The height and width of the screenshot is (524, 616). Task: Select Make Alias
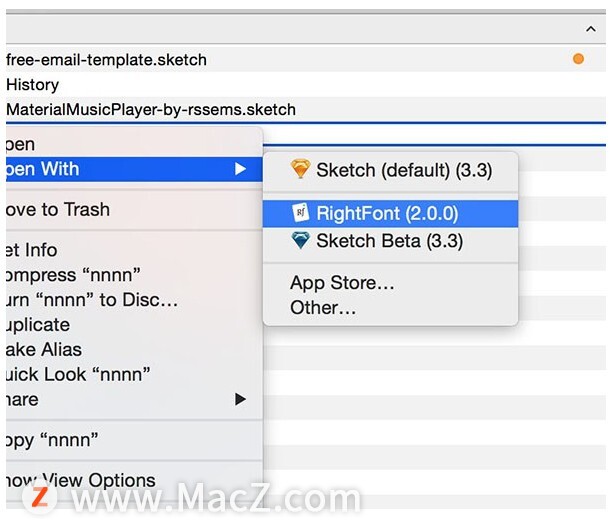coord(134,350)
